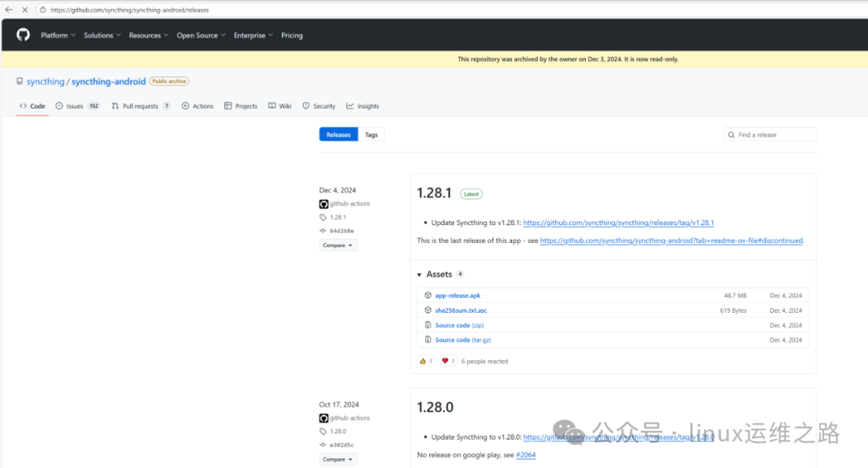Image resolution: width=868 pixels, height=468 pixels.
Task: Click the e302d5c commit hash
Action: pos(342,445)
